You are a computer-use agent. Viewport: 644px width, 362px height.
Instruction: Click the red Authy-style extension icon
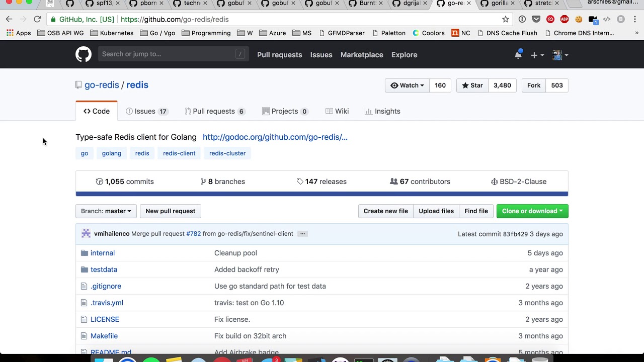[x=550, y=19]
